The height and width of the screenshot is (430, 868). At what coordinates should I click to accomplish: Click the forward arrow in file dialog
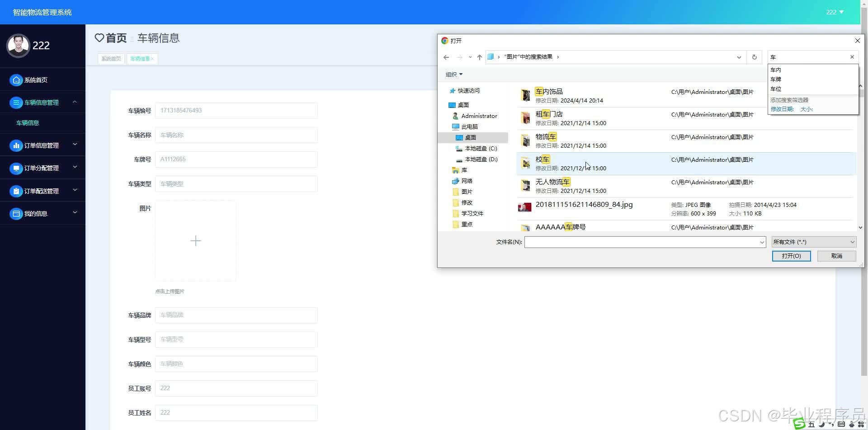[459, 57]
